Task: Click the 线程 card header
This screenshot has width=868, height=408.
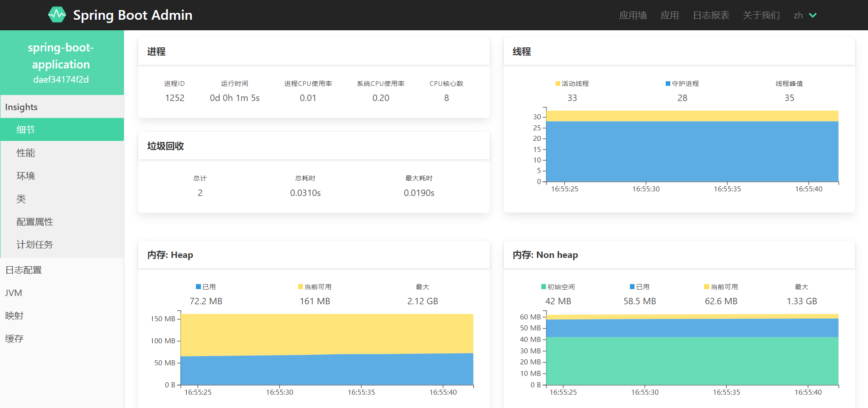Action: pyautogui.click(x=679, y=51)
